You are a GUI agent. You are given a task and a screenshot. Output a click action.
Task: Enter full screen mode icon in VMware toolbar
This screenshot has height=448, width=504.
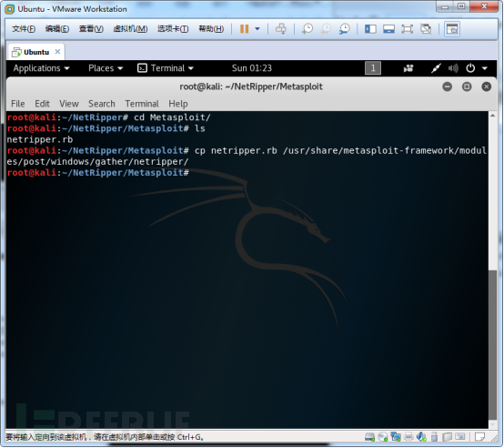pos(408,29)
